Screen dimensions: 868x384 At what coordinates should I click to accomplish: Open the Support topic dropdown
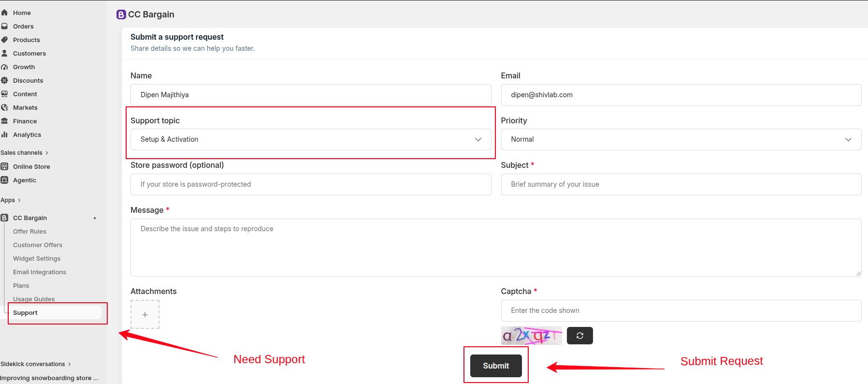pyautogui.click(x=311, y=139)
